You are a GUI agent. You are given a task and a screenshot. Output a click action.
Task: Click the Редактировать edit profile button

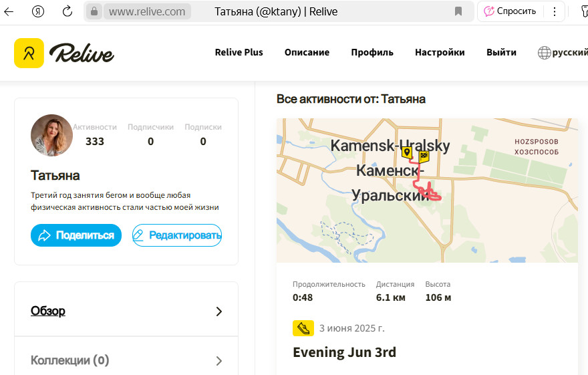(x=177, y=235)
